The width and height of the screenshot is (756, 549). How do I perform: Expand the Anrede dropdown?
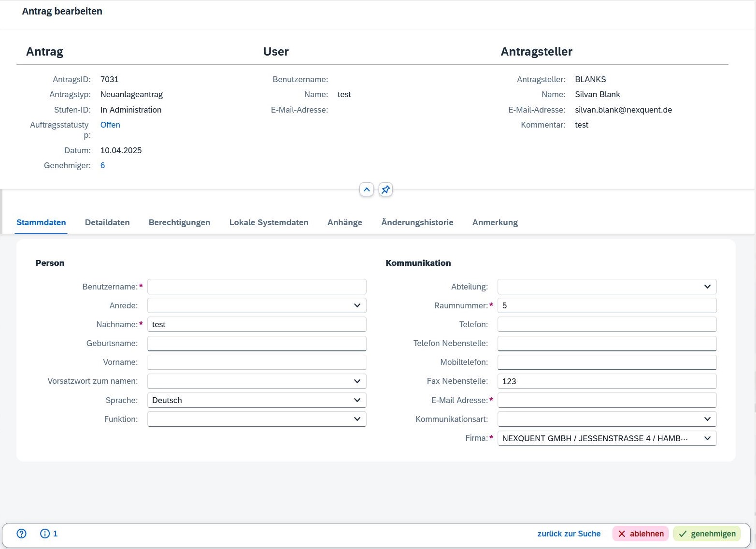(x=357, y=305)
